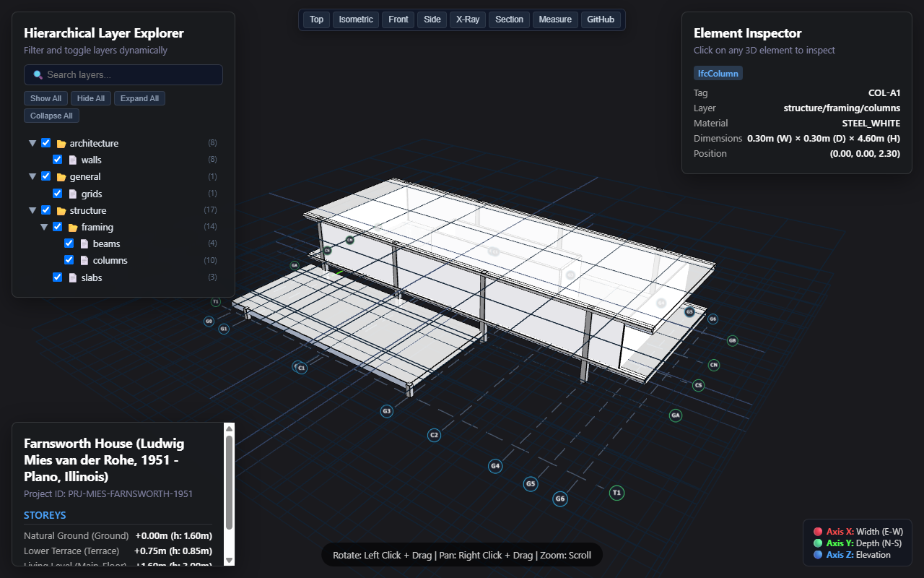The height and width of the screenshot is (578, 924).
Task: Open the GitHub link
Action: (x=601, y=20)
